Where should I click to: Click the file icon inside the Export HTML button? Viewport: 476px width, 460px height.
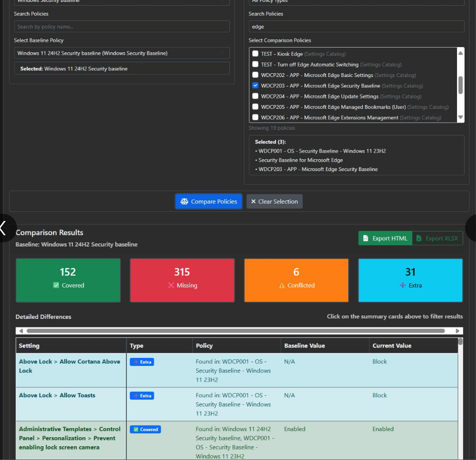(365, 238)
